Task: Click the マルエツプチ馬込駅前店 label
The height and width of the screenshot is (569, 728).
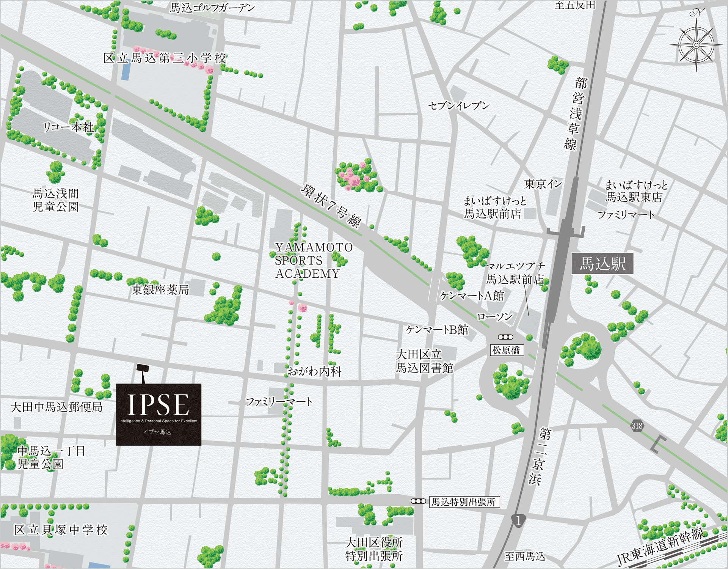Action: (x=515, y=273)
